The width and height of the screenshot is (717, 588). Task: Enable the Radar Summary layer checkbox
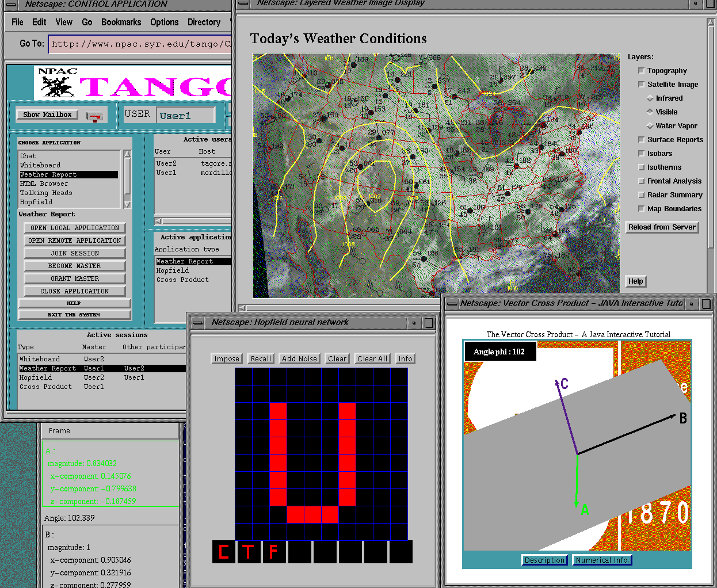click(x=641, y=195)
